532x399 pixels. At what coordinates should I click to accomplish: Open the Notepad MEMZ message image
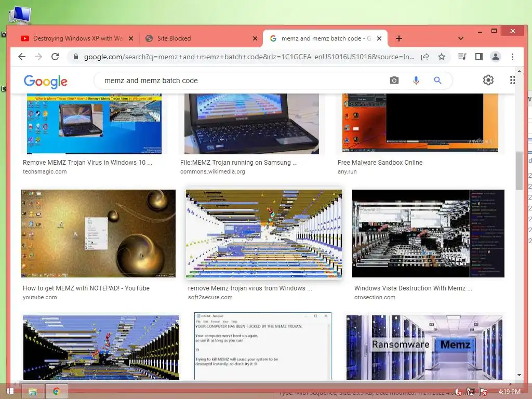(x=262, y=346)
